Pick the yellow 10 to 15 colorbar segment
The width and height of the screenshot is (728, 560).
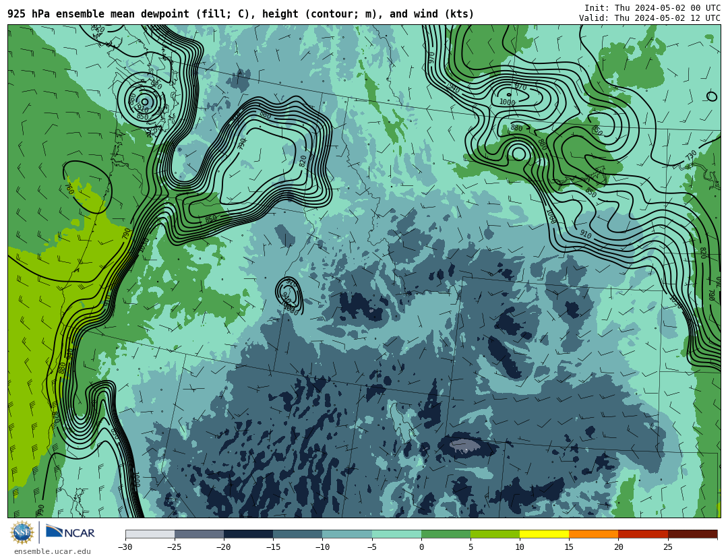(x=544, y=534)
